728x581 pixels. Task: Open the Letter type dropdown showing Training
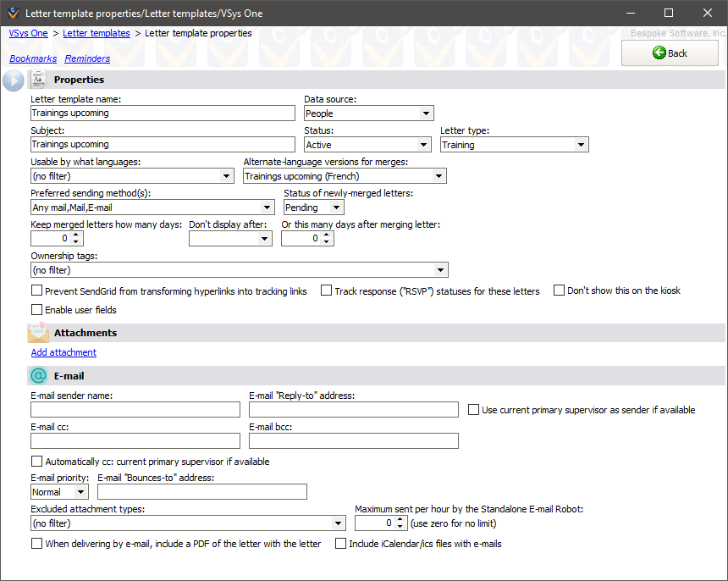582,144
